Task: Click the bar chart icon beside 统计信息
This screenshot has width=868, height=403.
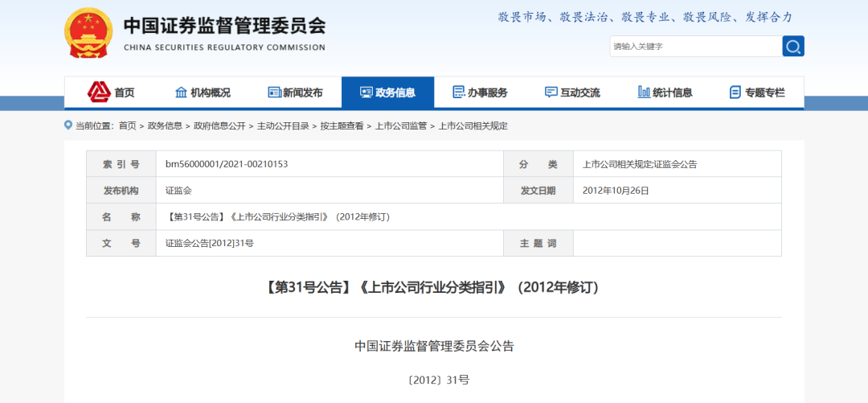Action: click(644, 93)
